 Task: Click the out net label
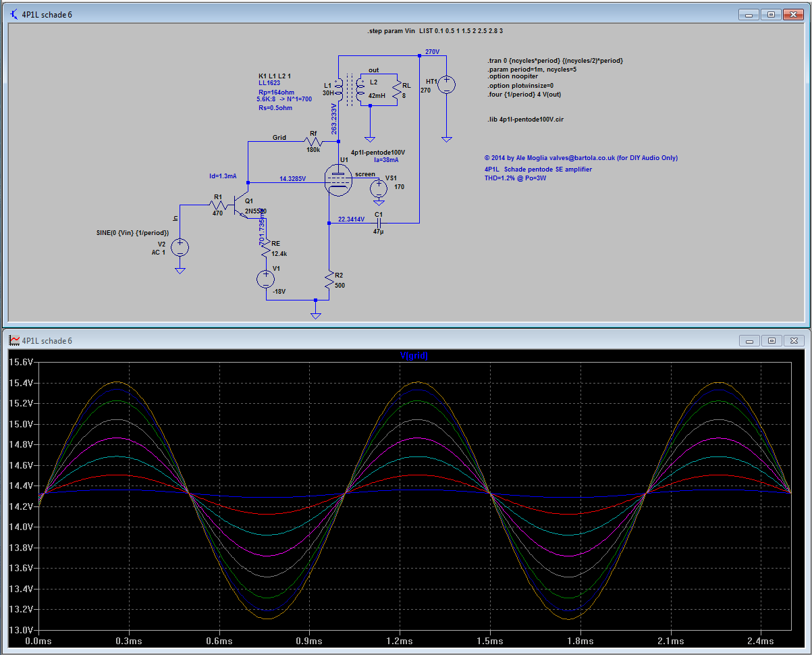click(x=373, y=70)
